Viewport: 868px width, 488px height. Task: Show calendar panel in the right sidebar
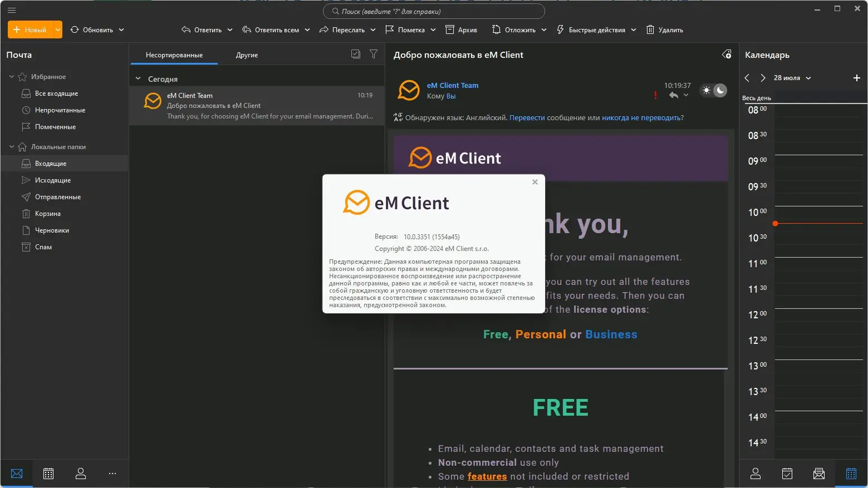pos(851,474)
